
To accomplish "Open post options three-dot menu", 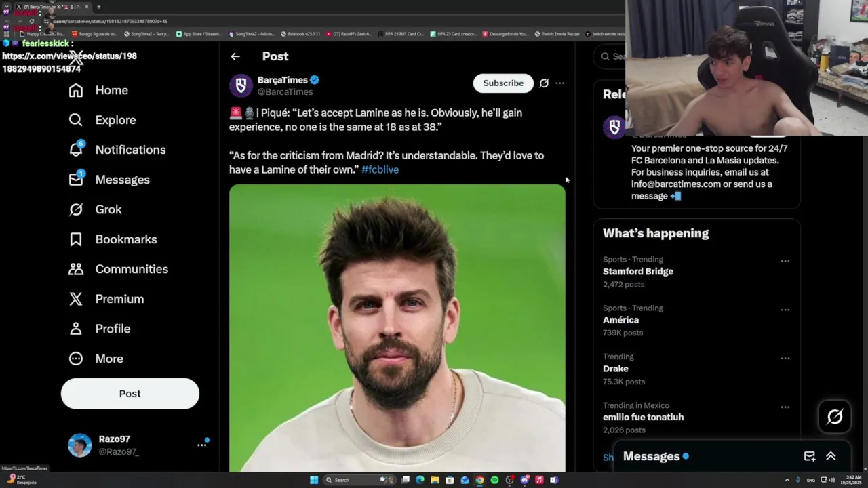I will coord(559,83).
